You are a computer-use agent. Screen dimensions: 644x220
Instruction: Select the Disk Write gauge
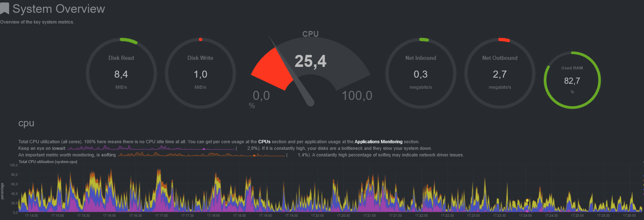(200, 73)
